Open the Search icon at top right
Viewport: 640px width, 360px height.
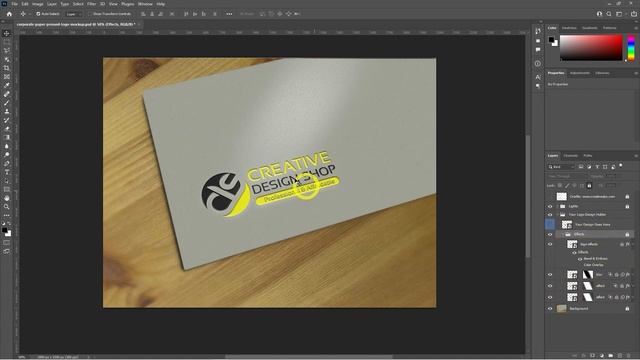point(609,14)
